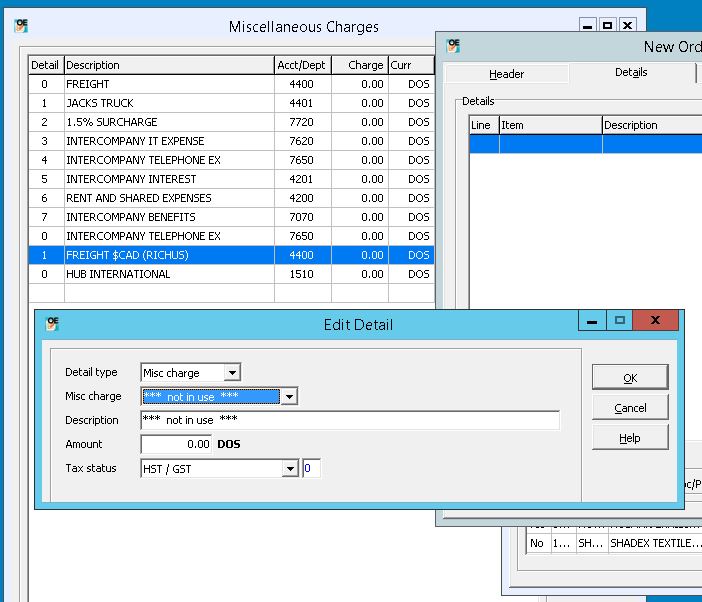The image size is (702, 602).
Task: Click the Amount input field
Action: tap(177, 445)
